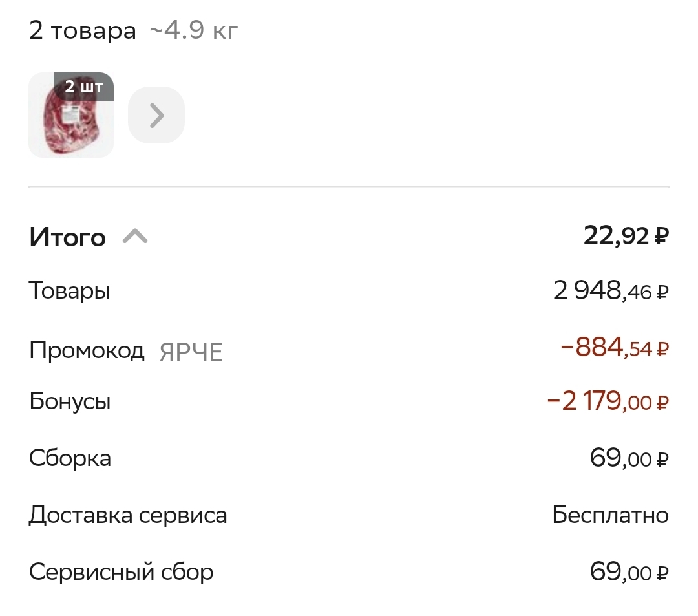Viewport: 698px width, 616px height.
Task: Click the Доставка сервиса label
Action: point(128,515)
